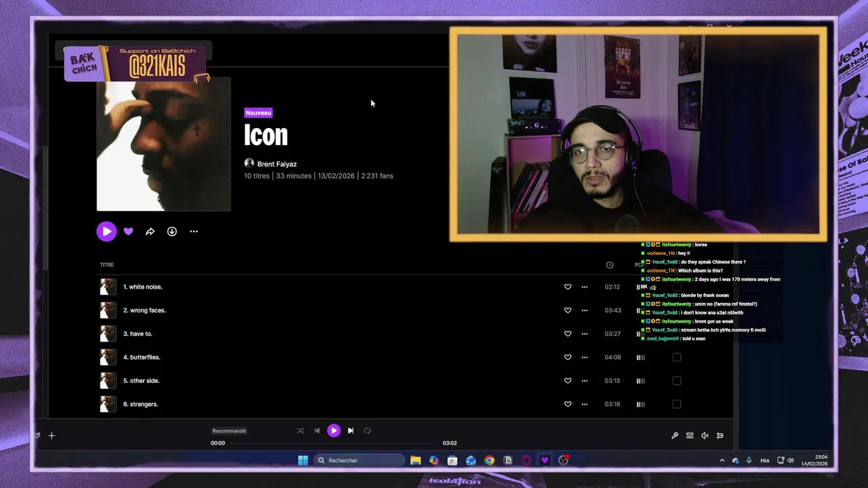Image resolution: width=868 pixels, height=488 pixels.
Task: Open lyrics with the microphone icon
Action: click(675, 436)
